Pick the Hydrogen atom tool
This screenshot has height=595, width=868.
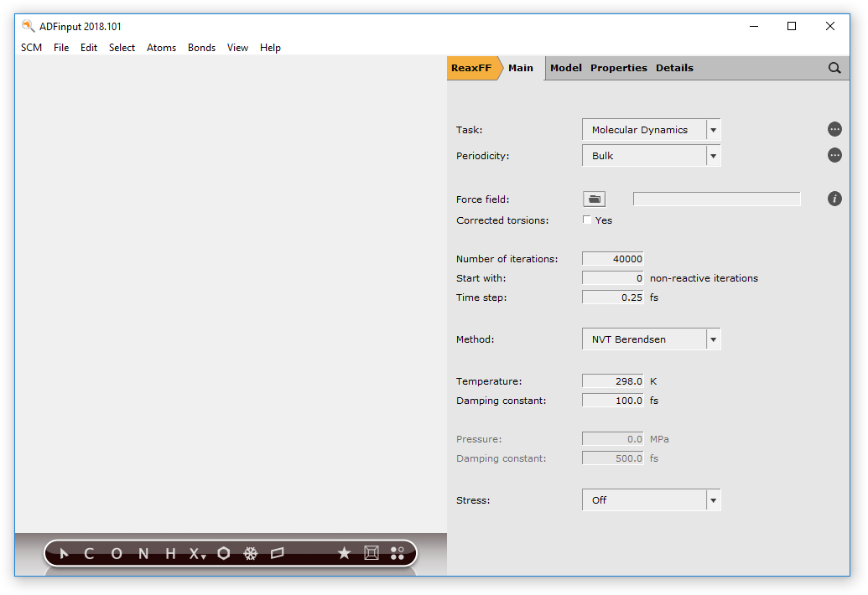(170, 554)
